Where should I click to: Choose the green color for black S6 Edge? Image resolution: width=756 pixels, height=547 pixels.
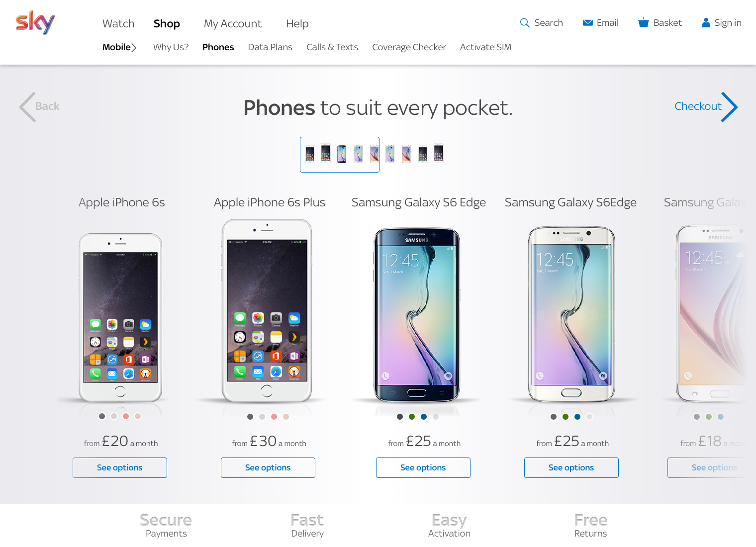click(412, 417)
